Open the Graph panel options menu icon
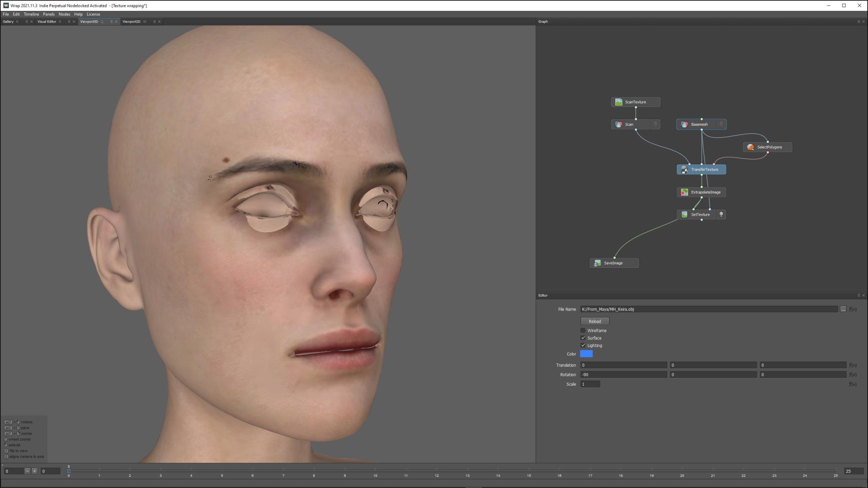 pos(858,22)
